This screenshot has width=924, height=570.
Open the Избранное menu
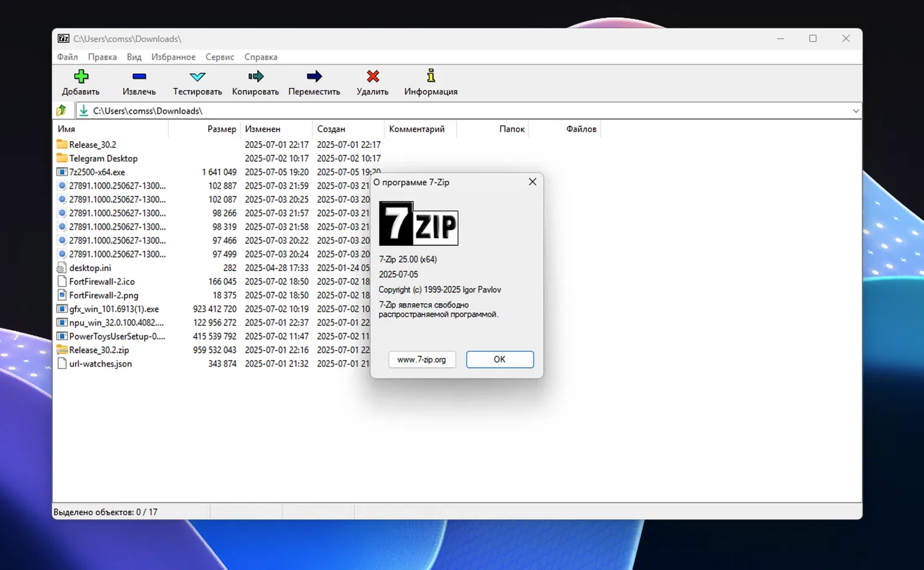pyautogui.click(x=174, y=57)
